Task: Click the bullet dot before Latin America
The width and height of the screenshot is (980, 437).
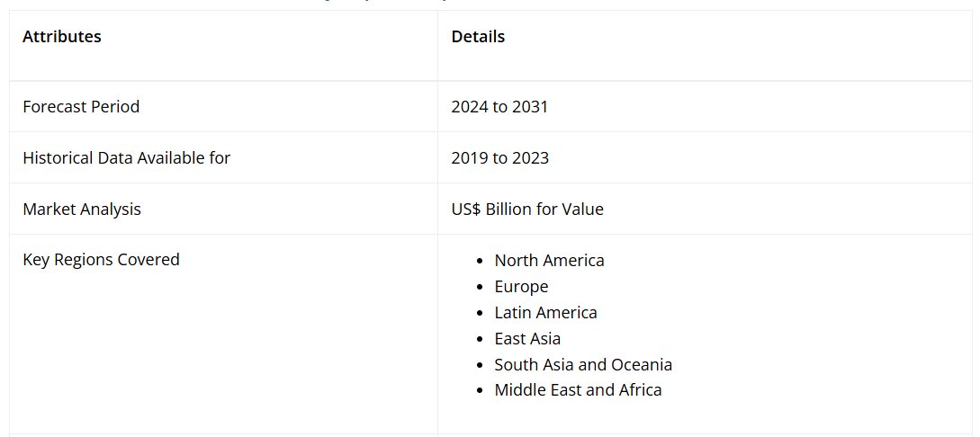Action: (481, 314)
